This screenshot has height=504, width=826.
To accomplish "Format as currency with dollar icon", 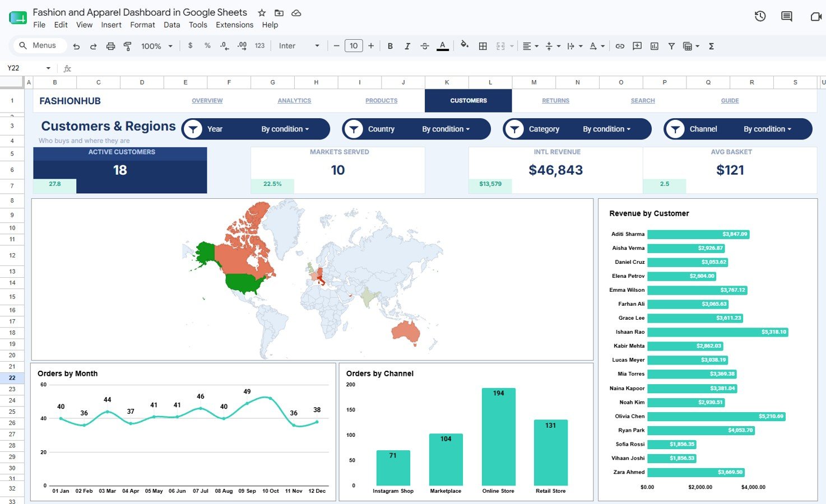I will (x=191, y=46).
